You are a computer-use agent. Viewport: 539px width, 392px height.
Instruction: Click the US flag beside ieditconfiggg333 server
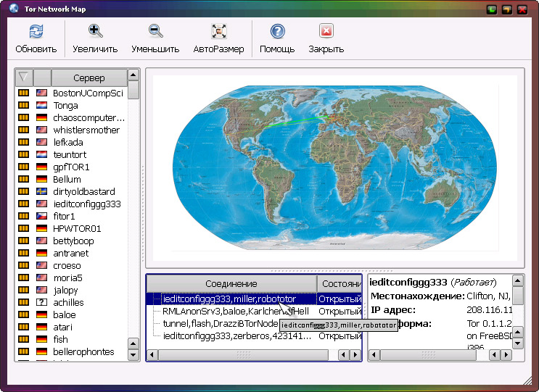tap(41, 204)
